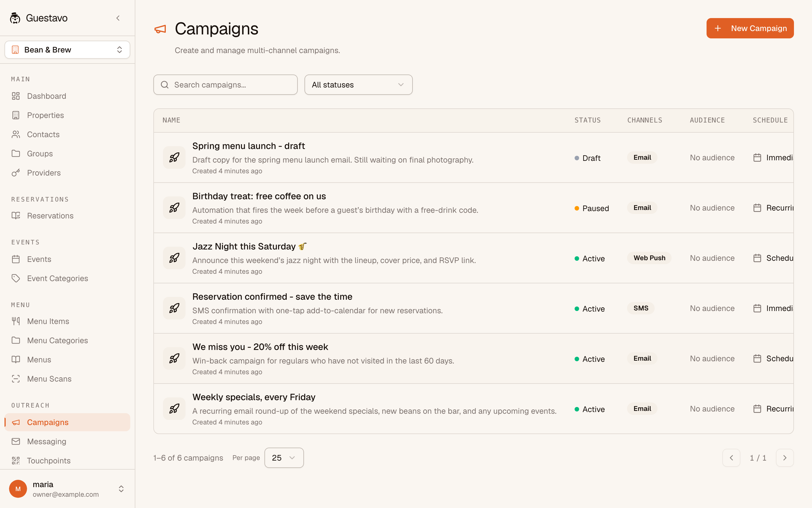The image size is (812, 508).
Task: Click rocket icon of Spring menu launch row
Action: pyautogui.click(x=174, y=157)
